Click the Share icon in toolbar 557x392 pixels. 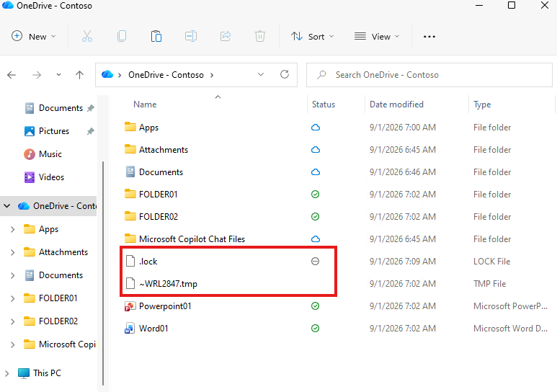pyautogui.click(x=226, y=36)
